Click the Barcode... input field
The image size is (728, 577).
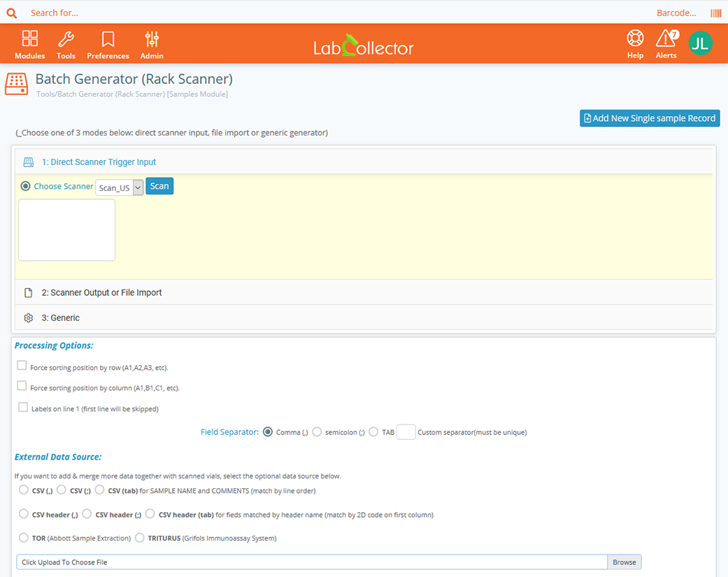676,13
